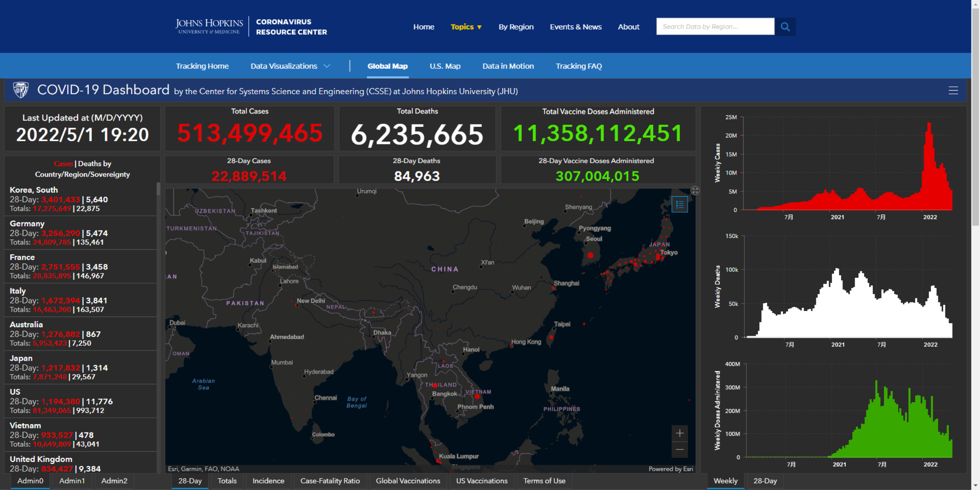Select Germany in country list
The height and width of the screenshot is (490, 980).
point(80,233)
